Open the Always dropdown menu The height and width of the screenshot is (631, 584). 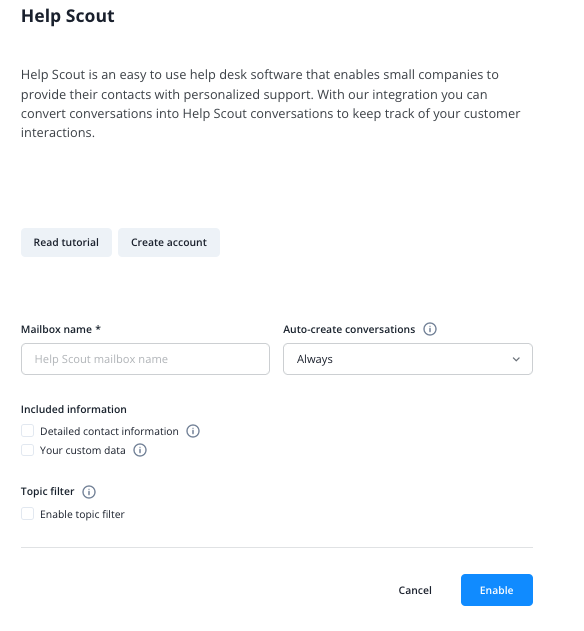pos(408,359)
